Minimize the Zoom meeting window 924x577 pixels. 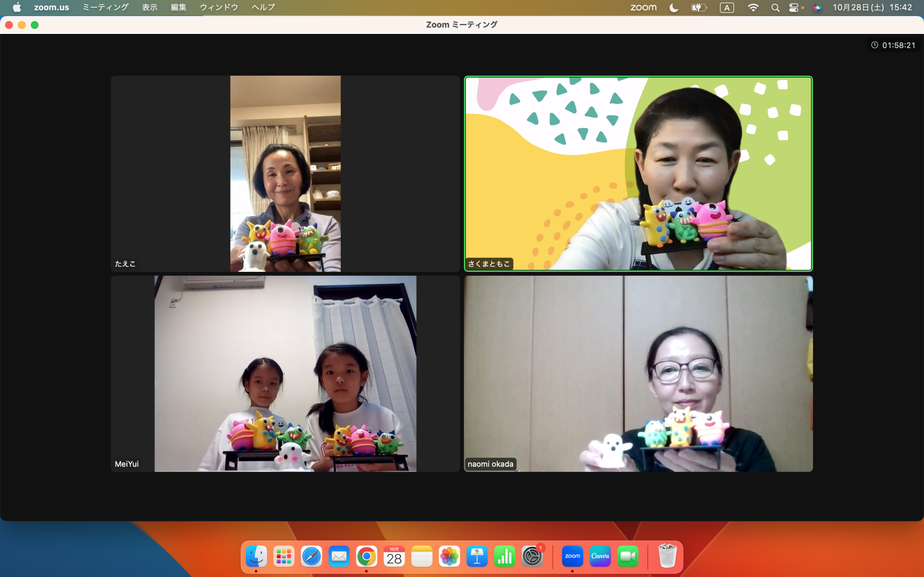[22, 25]
